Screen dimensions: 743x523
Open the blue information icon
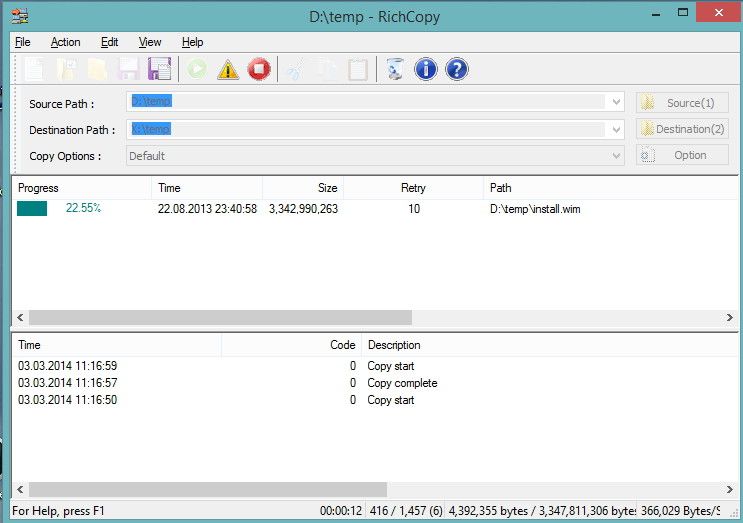tap(426, 69)
